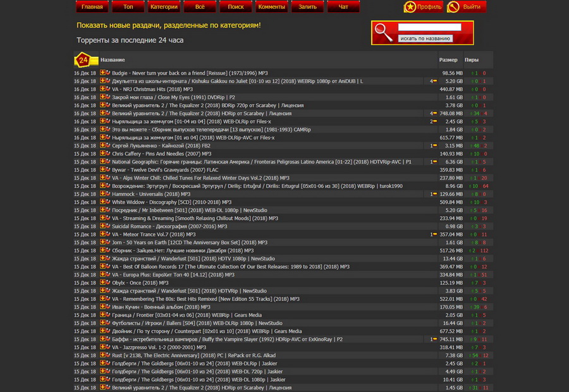
Task: Open the Комменты menu item
Action: (271, 7)
